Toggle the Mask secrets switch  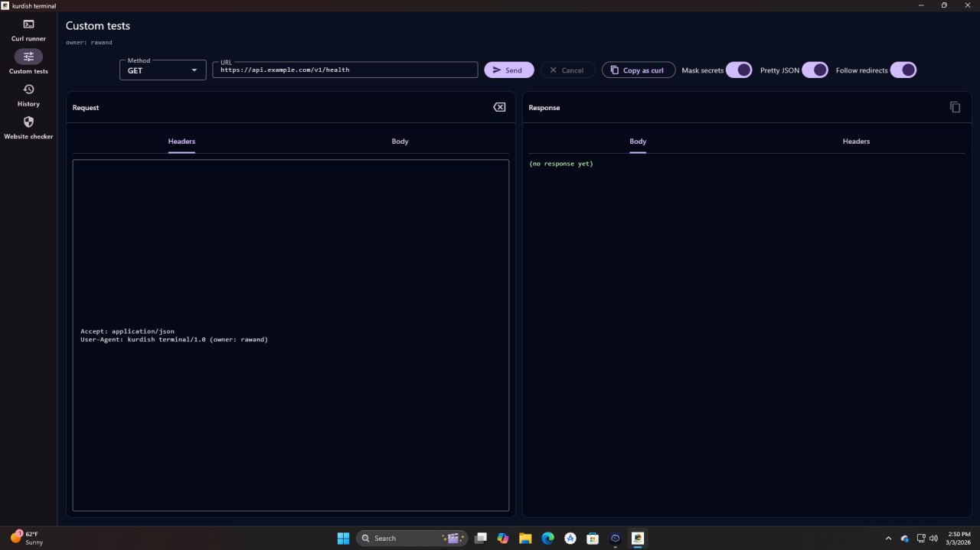pyautogui.click(x=739, y=70)
